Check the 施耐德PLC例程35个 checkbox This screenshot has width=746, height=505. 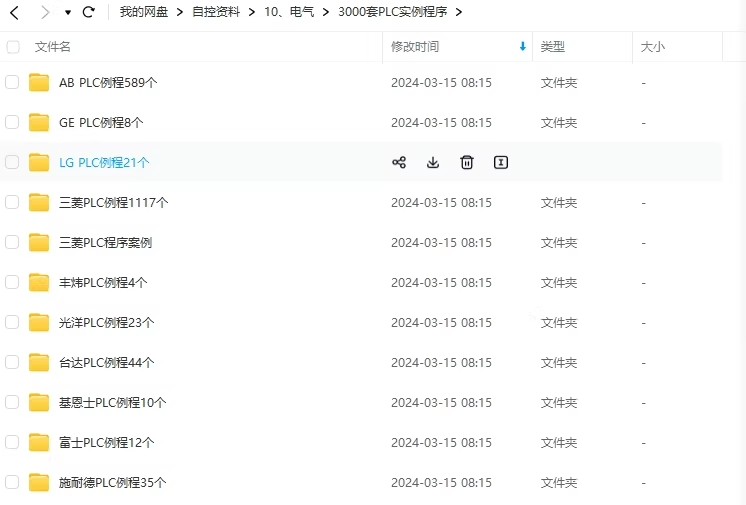12,482
